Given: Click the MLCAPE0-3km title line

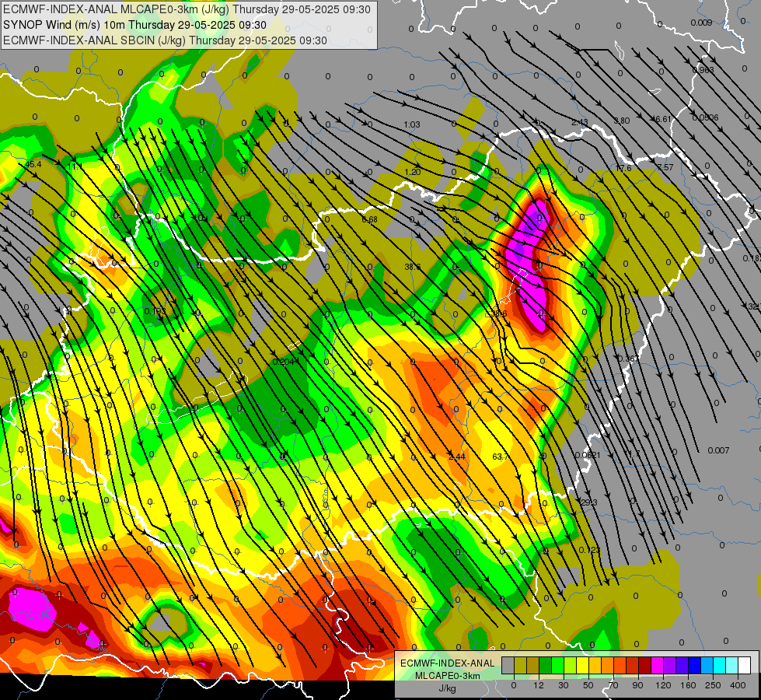Looking at the screenshot, I should tap(187, 9).
